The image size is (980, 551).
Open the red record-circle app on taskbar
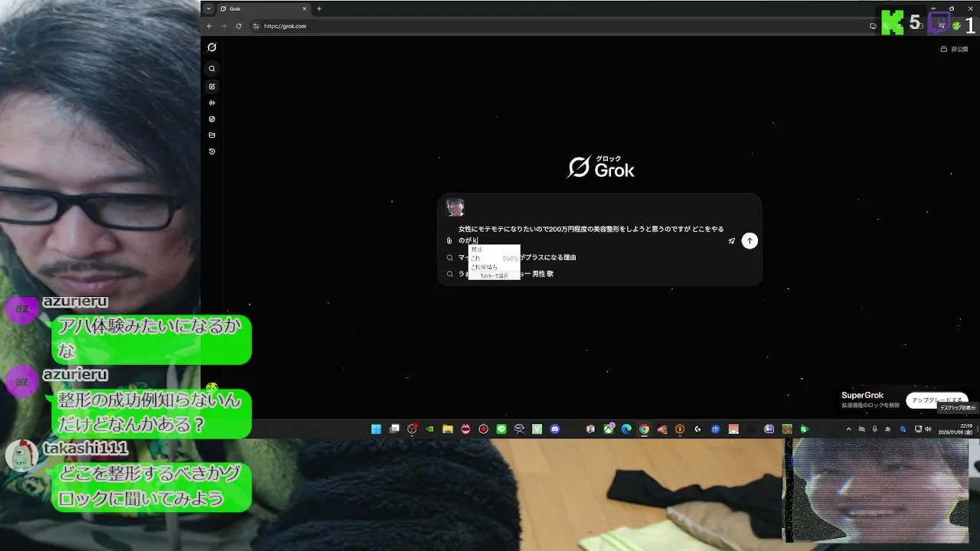coord(483,429)
